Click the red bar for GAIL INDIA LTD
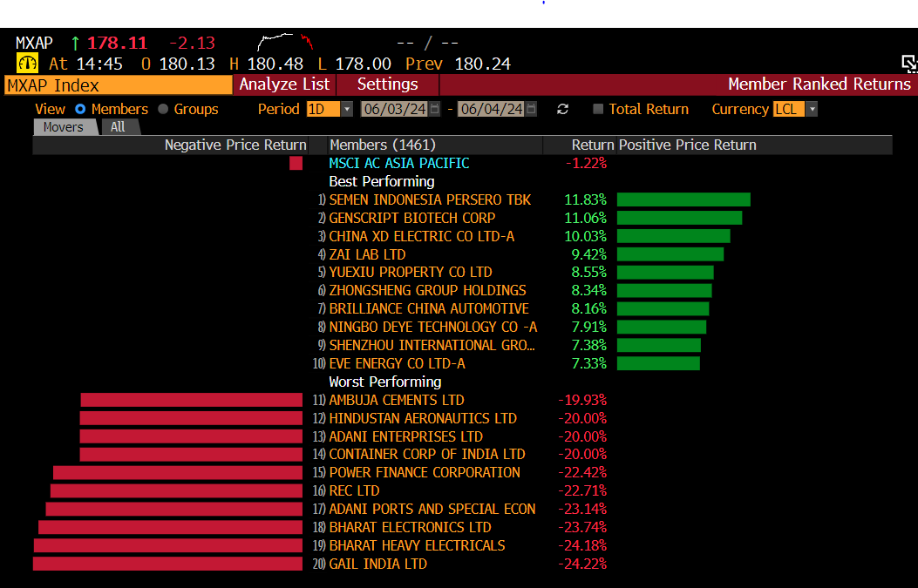 point(167,564)
